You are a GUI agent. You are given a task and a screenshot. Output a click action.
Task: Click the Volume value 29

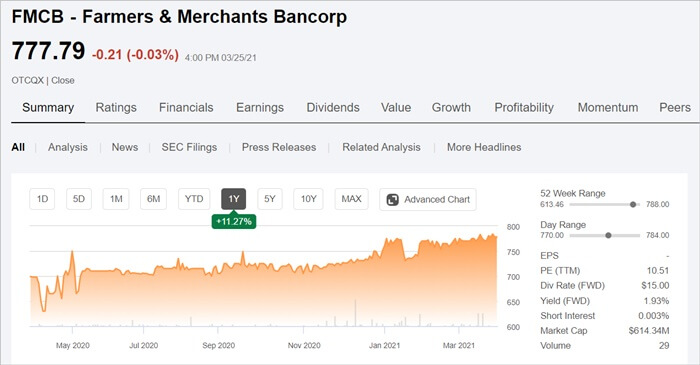point(664,346)
